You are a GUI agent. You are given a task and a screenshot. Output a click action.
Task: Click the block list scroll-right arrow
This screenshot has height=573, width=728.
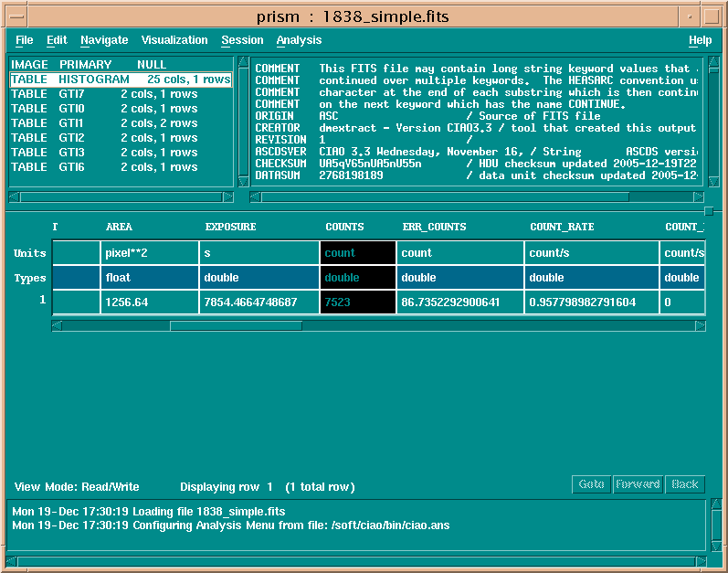(x=228, y=197)
